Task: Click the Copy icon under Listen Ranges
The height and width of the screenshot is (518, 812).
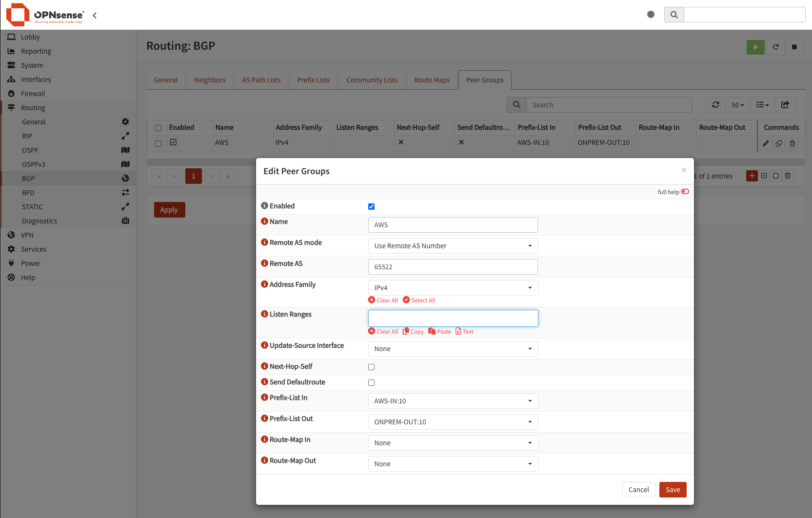Action: coord(413,332)
